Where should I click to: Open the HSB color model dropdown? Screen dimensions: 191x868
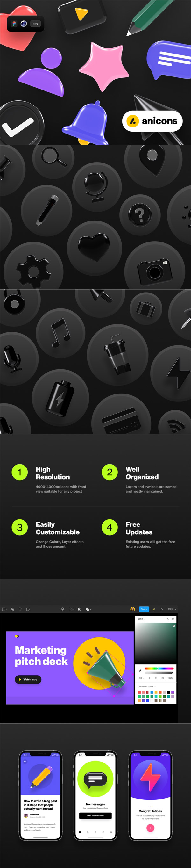coord(140,678)
